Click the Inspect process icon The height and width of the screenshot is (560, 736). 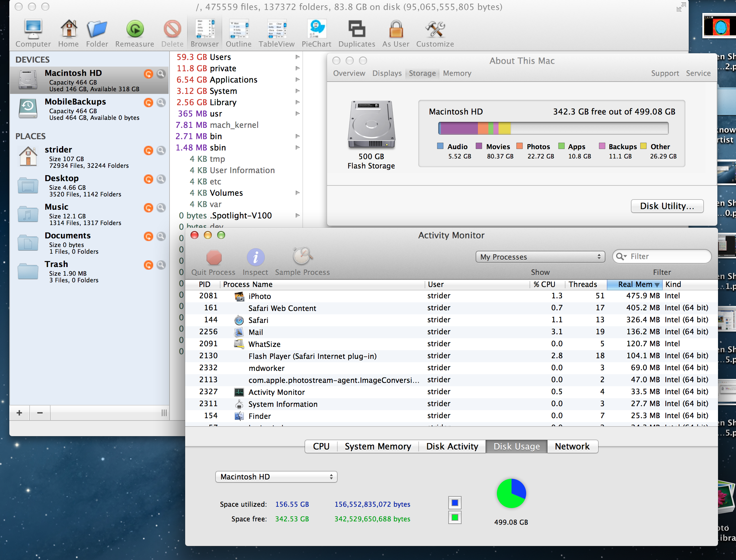255,257
